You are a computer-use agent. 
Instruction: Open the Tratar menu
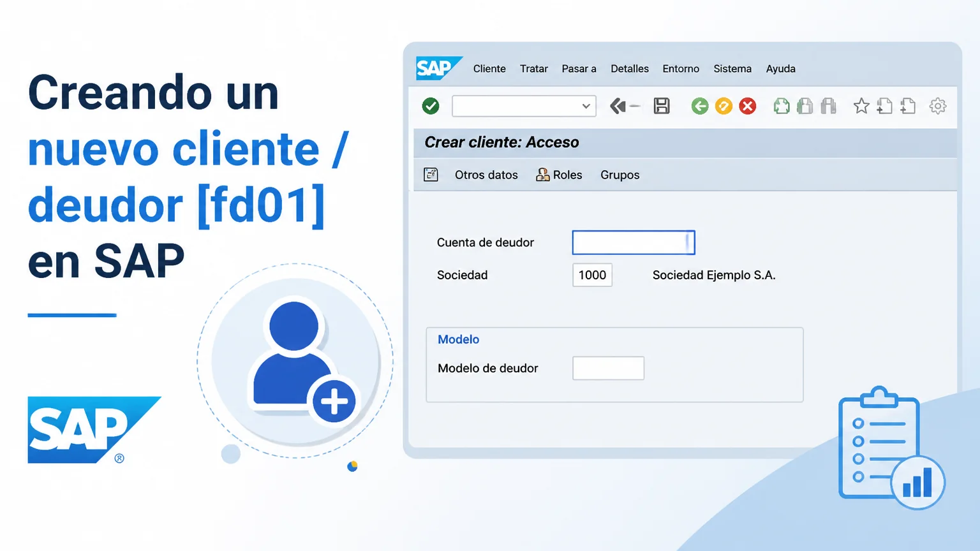click(534, 69)
